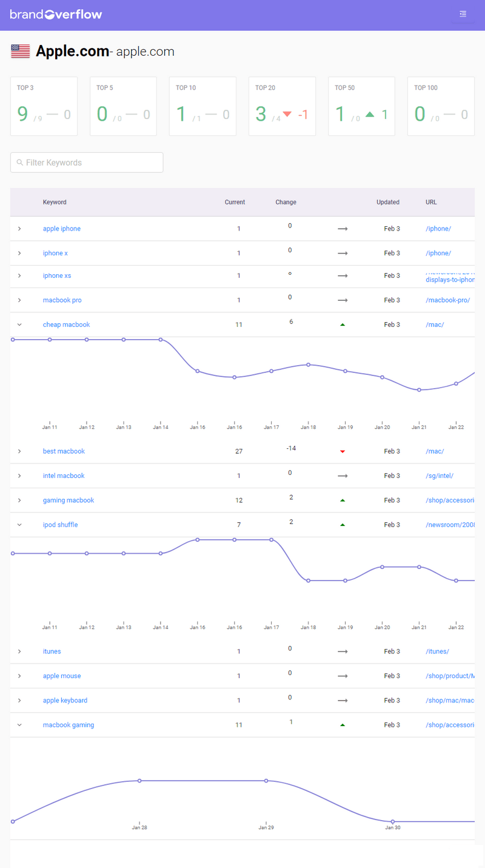Sort by the Current column header
The width and height of the screenshot is (485, 868).
pos(235,202)
